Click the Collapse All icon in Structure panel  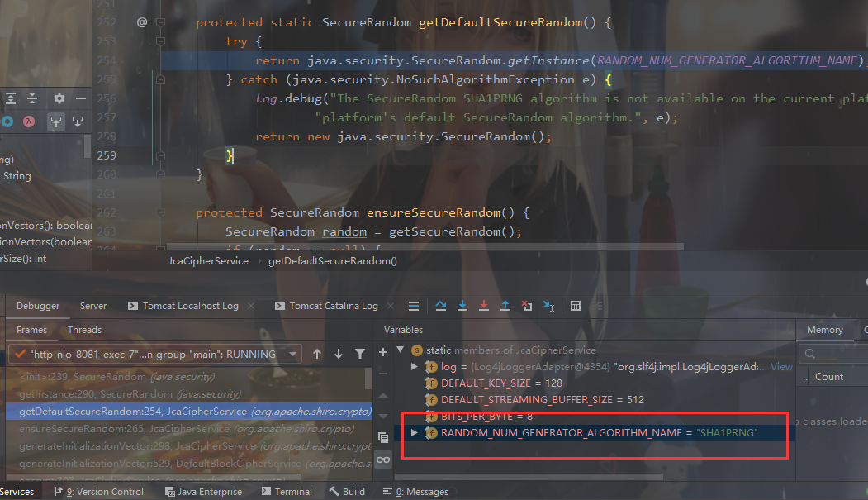(x=32, y=98)
